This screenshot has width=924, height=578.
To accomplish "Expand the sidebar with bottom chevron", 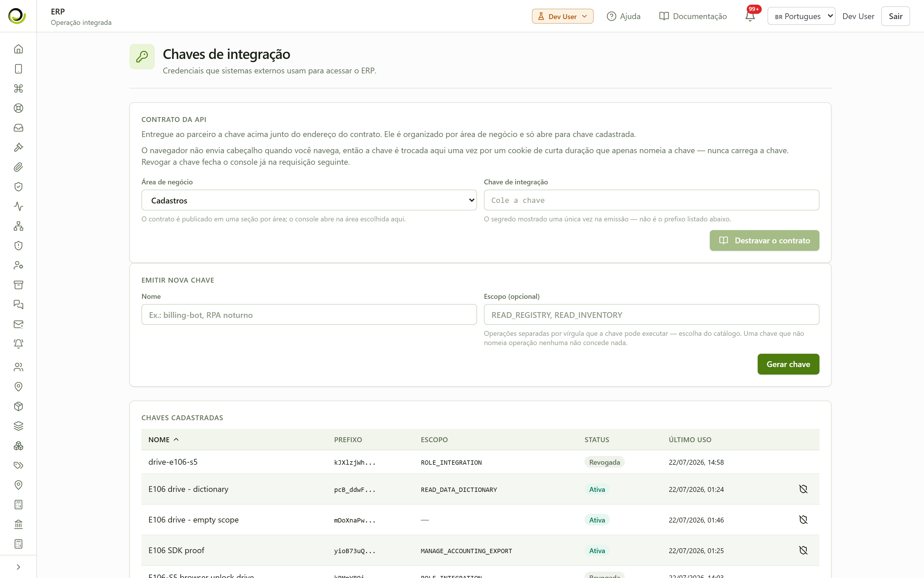I will pyautogui.click(x=18, y=567).
